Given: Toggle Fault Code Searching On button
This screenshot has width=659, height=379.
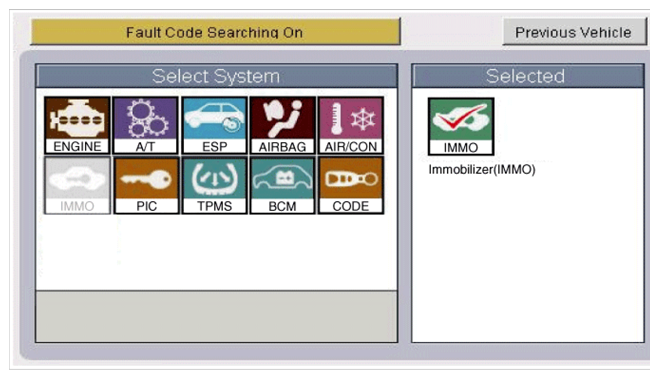Looking at the screenshot, I should point(216,32).
